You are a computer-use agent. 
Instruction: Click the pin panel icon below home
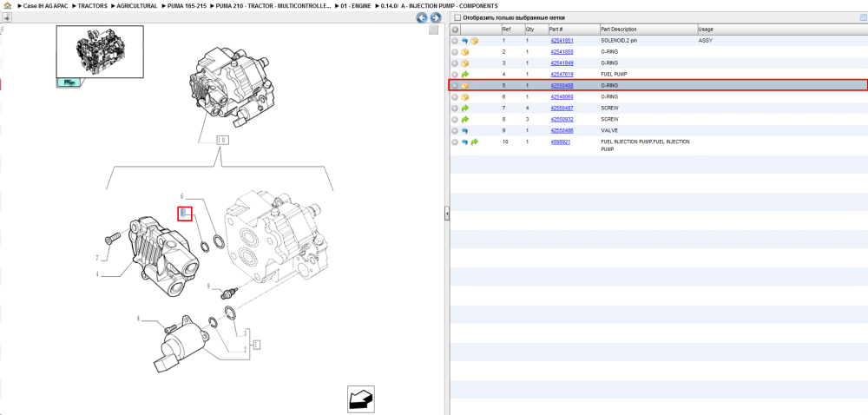point(7,17)
